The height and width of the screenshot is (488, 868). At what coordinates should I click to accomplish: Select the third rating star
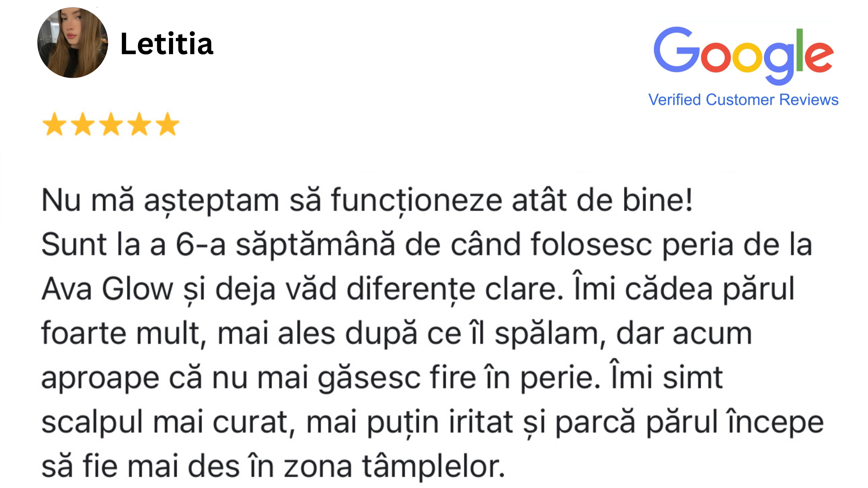coord(111,124)
